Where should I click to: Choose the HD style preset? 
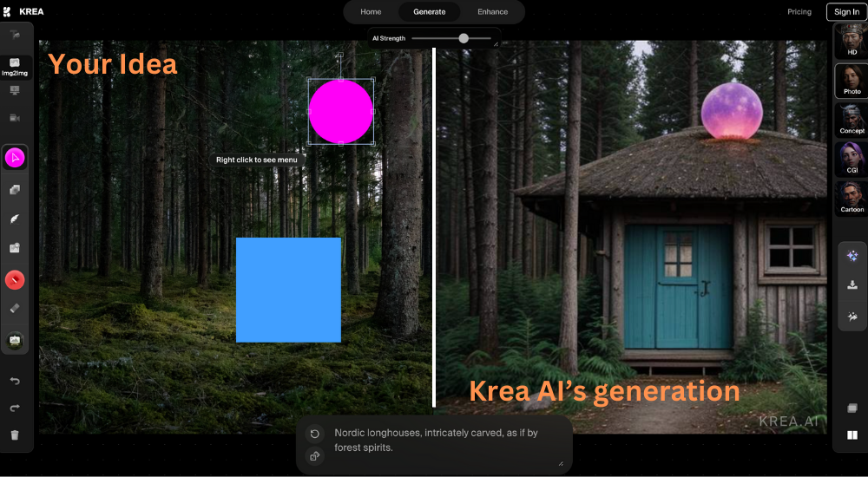(x=852, y=42)
